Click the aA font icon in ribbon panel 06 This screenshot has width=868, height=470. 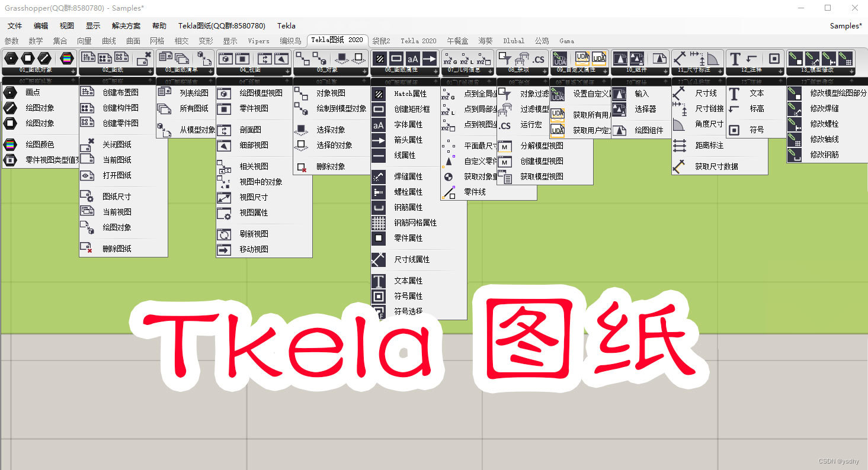click(413, 59)
